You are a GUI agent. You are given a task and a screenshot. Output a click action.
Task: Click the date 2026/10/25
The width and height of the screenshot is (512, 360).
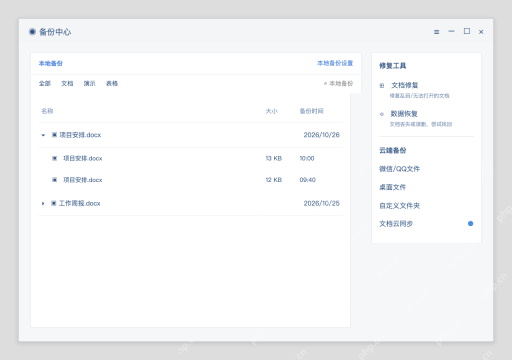[x=321, y=203]
